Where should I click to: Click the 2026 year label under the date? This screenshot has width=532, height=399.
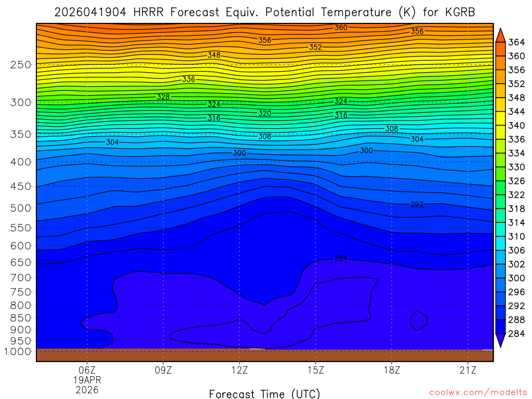87,390
